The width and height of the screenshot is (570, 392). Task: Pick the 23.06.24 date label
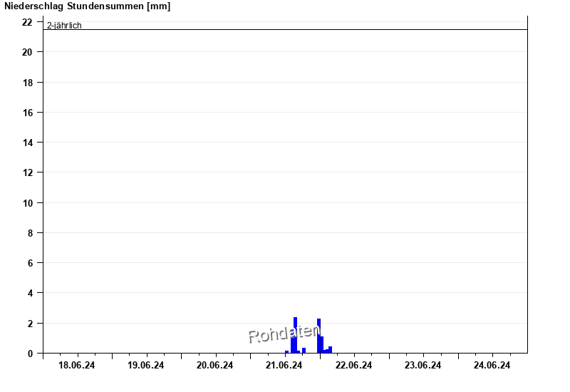click(x=423, y=366)
